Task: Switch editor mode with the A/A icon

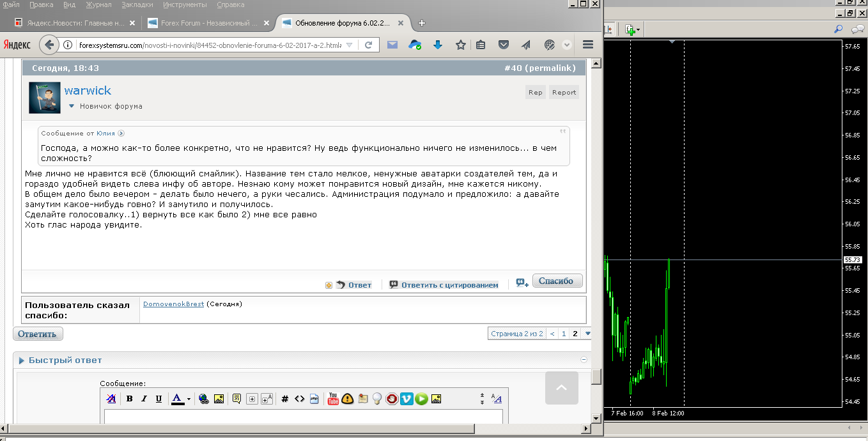Action: [x=496, y=399]
